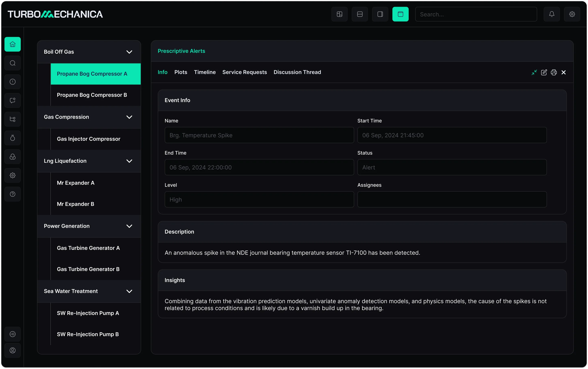
Task: Click the TurboMechanica logo
Action: (x=55, y=14)
